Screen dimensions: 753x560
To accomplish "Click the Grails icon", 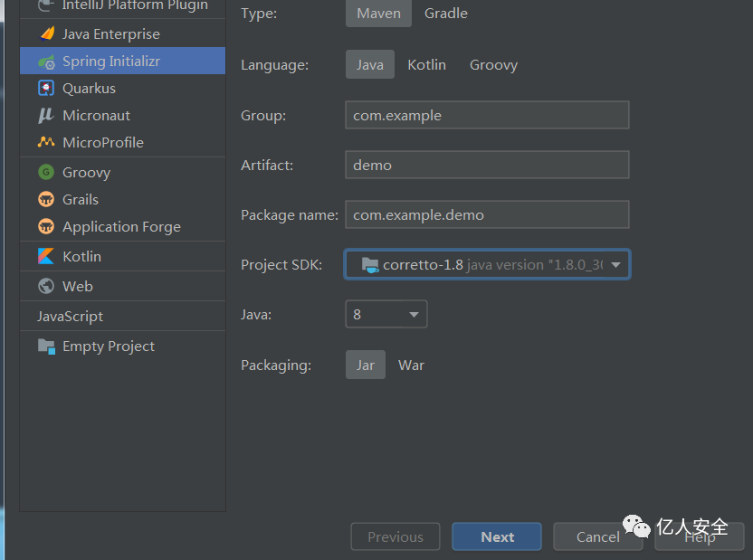I will point(46,199).
